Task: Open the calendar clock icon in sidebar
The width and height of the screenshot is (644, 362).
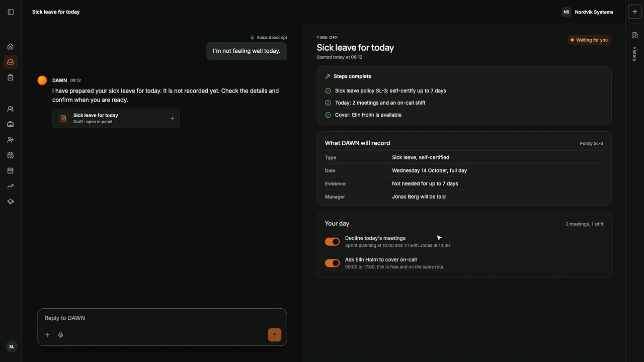Action: [x=10, y=155]
